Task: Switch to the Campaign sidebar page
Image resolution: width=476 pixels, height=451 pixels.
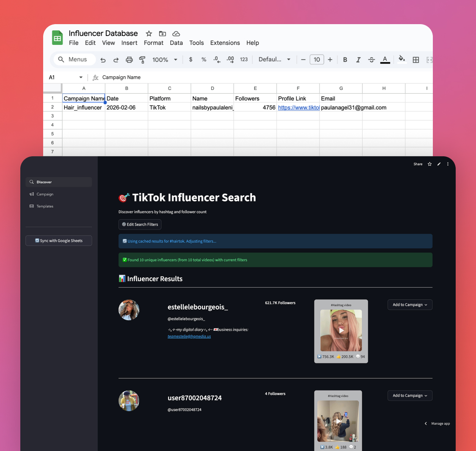Action: click(45, 194)
